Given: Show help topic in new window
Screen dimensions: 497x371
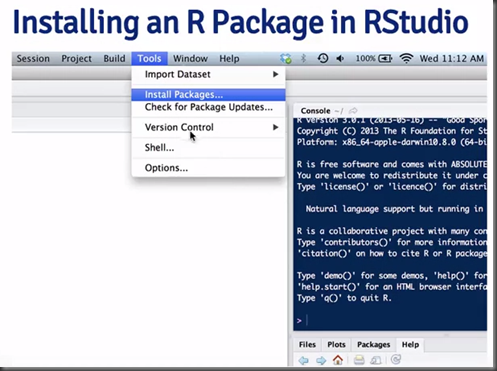Looking at the screenshot, I should [x=376, y=360].
